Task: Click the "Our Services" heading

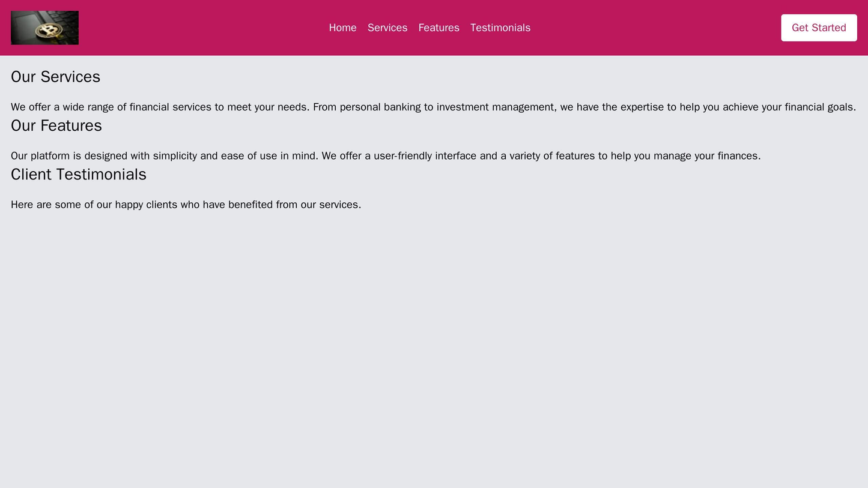Action: (x=55, y=77)
